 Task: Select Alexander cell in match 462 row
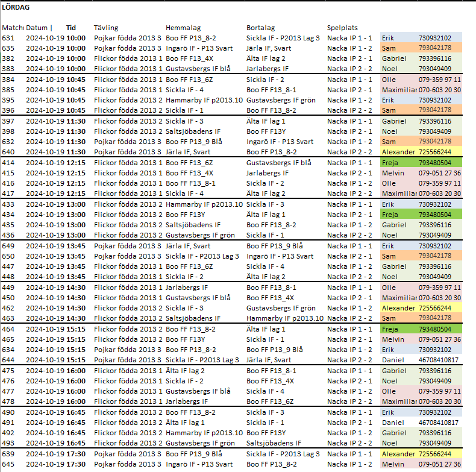pyautogui.click(x=398, y=308)
